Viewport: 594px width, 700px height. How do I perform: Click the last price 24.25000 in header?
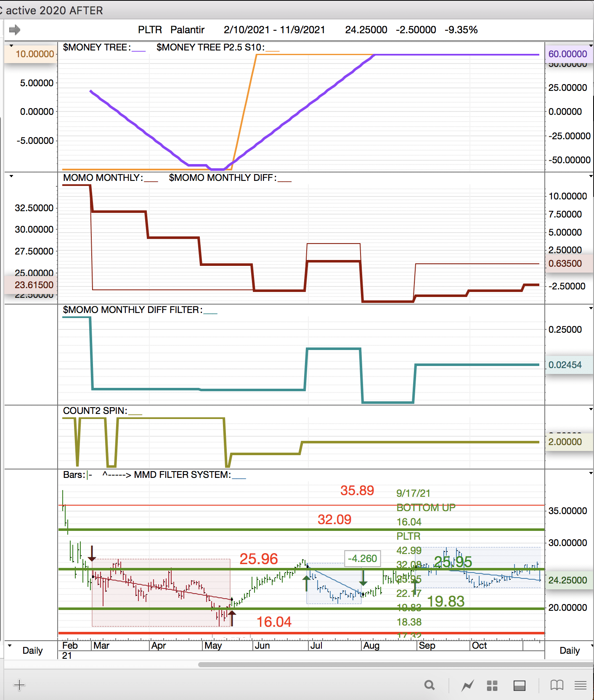(366, 30)
